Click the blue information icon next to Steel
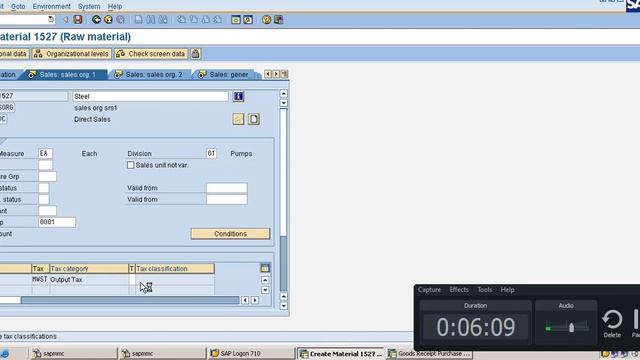Viewport: 640px width, 360px height. click(x=238, y=96)
